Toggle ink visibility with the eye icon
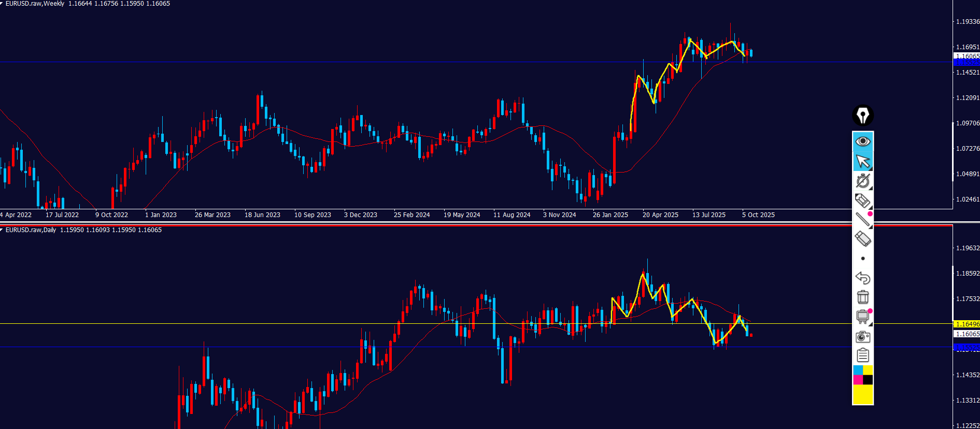The width and height of the screenshot is (980, 429). [x=863, y=141]
